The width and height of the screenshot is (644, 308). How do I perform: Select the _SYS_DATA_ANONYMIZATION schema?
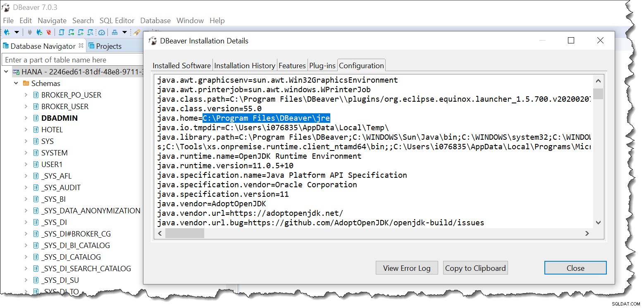[91, 210]
